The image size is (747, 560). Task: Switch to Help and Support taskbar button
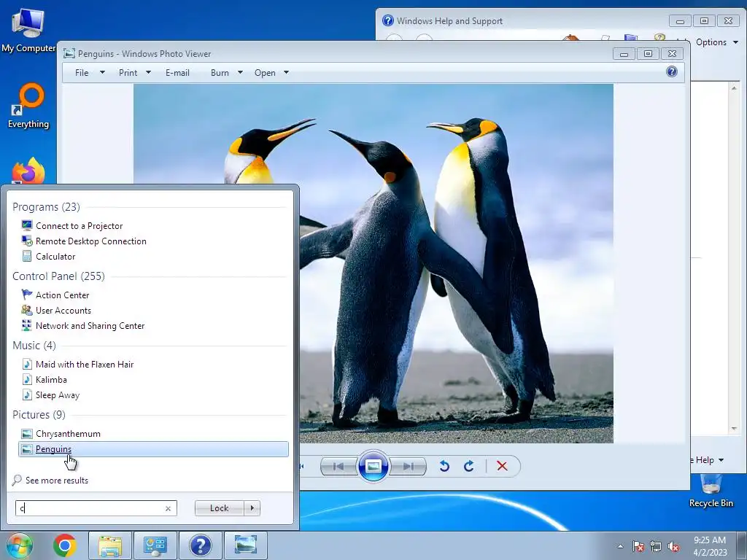tap(201, 545)
